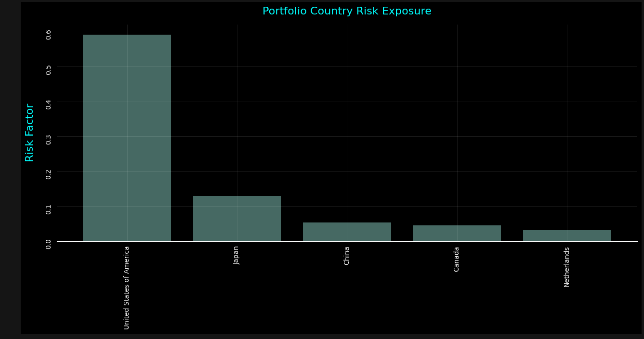Select the Netherlands bar
Screen dimensions: 644x339
[566, 235]
